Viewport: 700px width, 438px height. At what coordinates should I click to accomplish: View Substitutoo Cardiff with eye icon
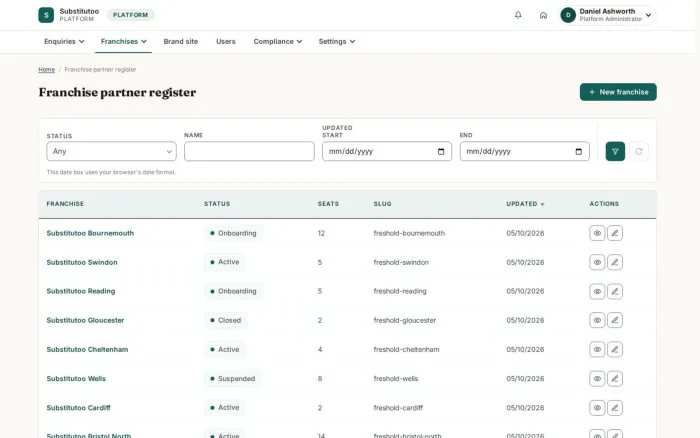point(597,408)
